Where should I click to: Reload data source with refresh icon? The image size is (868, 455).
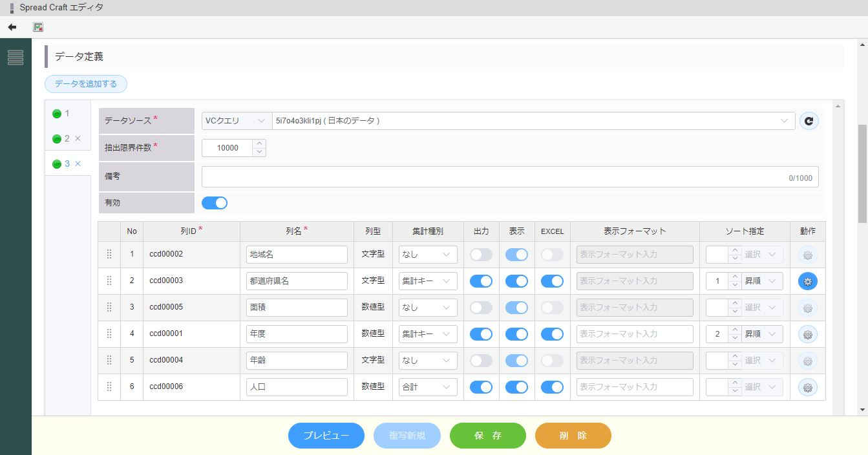pyautogui.click(x=809, y=121)
